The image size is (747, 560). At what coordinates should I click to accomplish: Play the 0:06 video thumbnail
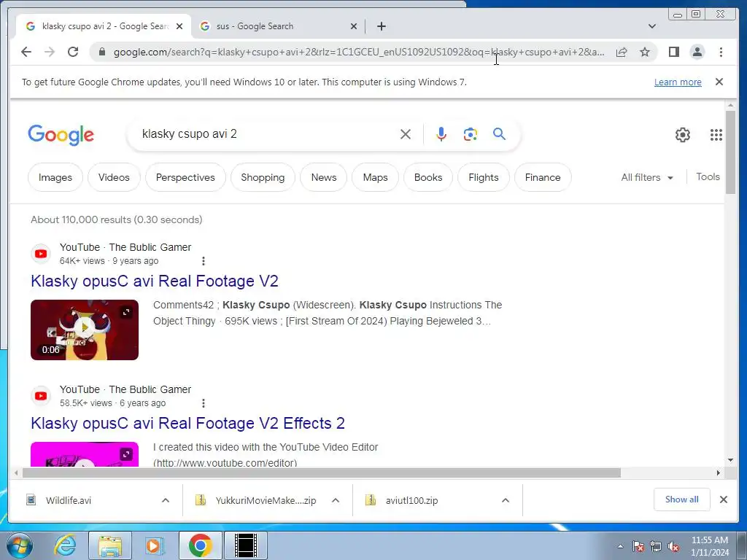[x=85, y=330]
